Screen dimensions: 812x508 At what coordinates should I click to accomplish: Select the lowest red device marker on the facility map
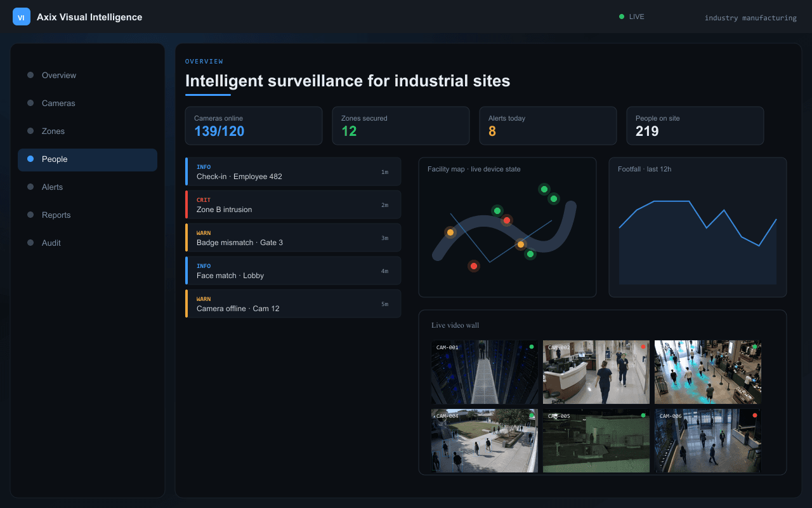pos(473,266)
